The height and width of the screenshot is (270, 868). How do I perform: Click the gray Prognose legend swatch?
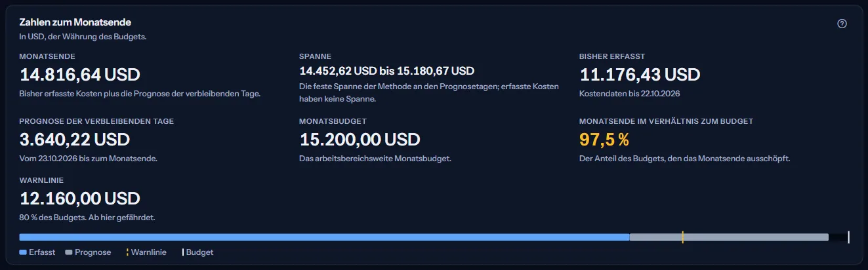[x=69, y=252]
